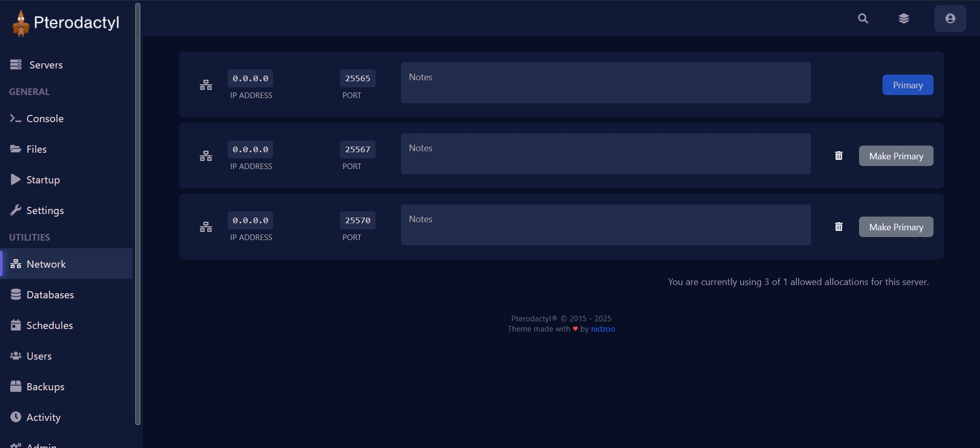980x448 pixels.
Task: Make port 25567 the primary allocation
Action: pos(896,156)
